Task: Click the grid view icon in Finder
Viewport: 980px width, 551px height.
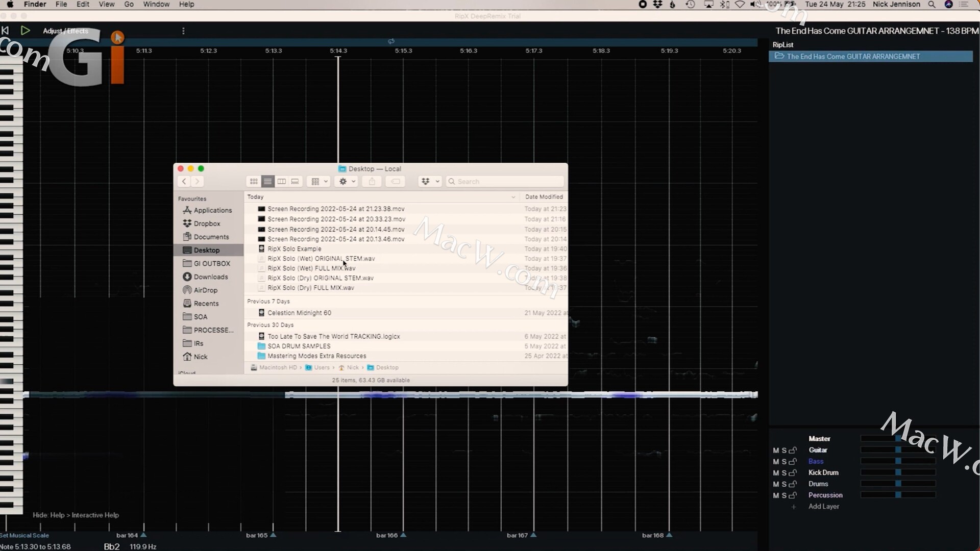Action: (x=254, y=182)
